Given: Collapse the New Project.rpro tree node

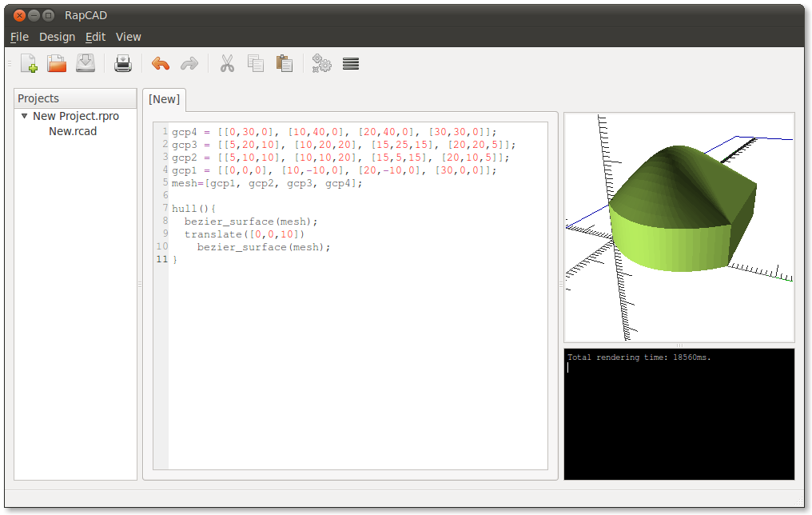Looking at the screenshot, I should [x=24, y=117].
